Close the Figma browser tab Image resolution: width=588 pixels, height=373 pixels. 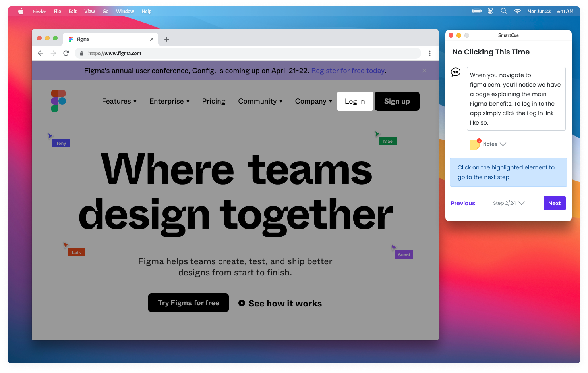152,39
